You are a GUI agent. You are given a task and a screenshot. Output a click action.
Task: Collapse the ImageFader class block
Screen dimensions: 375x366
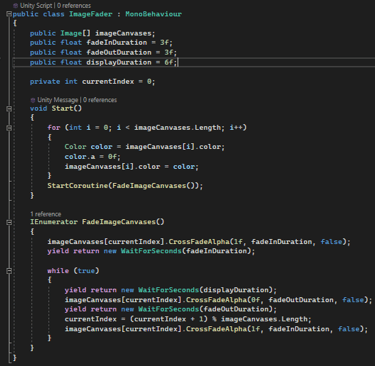point(9,14)
